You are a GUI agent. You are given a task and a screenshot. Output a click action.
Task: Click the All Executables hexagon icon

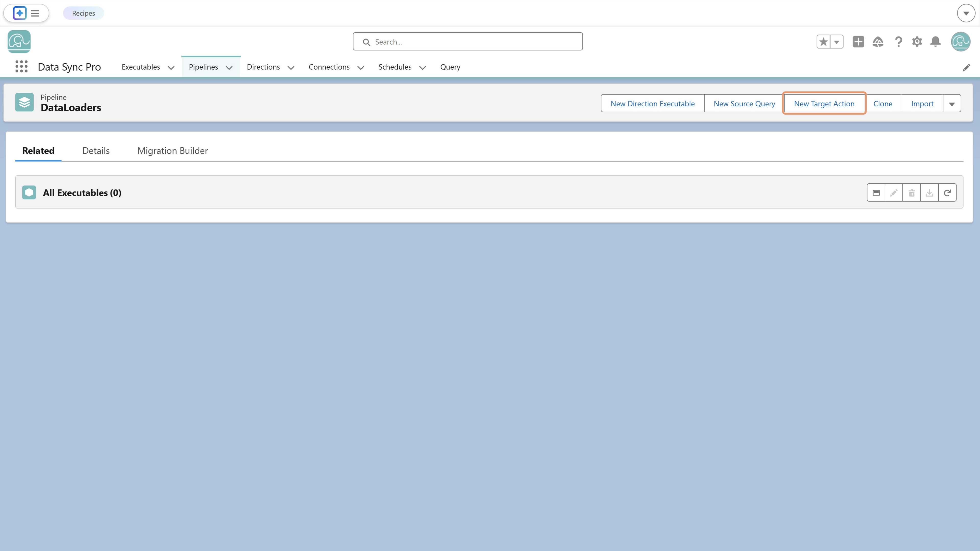point(29,192)
